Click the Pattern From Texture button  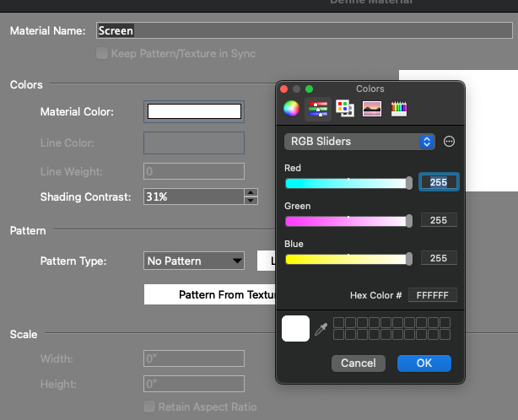pyautogui.click(x=211, y=294)
